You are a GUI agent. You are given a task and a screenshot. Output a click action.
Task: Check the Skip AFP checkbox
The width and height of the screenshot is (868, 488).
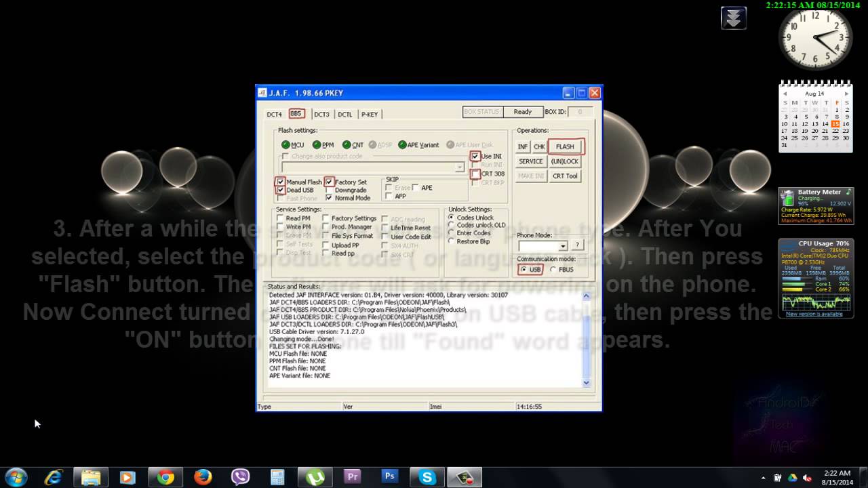tap(389, 197)
